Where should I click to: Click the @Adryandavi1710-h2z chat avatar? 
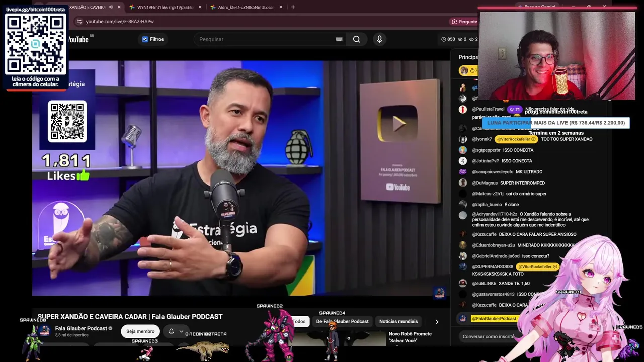[x=463, y=216]
